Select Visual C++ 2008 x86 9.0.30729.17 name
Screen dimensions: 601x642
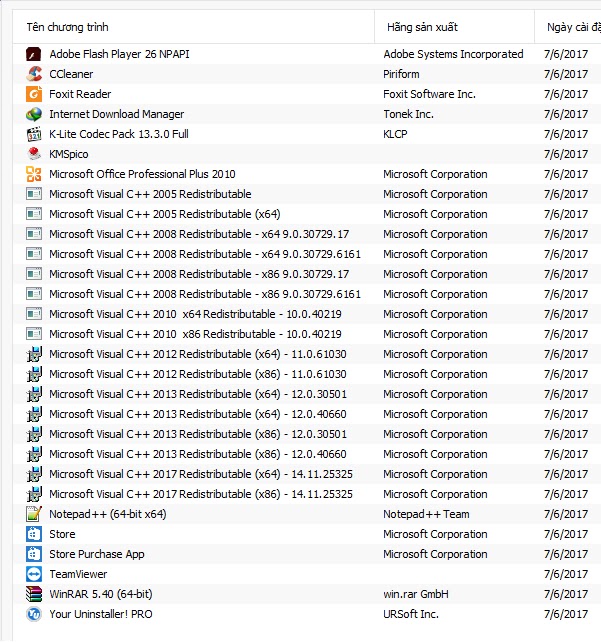click(199, 274)
